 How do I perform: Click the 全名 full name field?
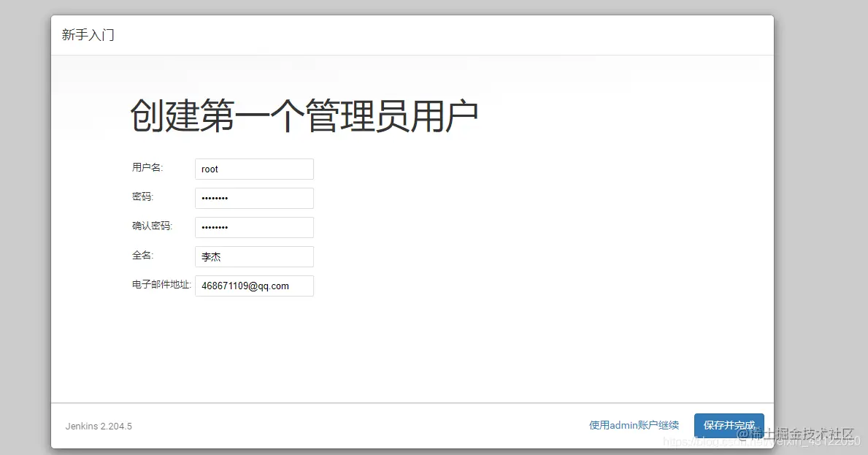point(254,257)
